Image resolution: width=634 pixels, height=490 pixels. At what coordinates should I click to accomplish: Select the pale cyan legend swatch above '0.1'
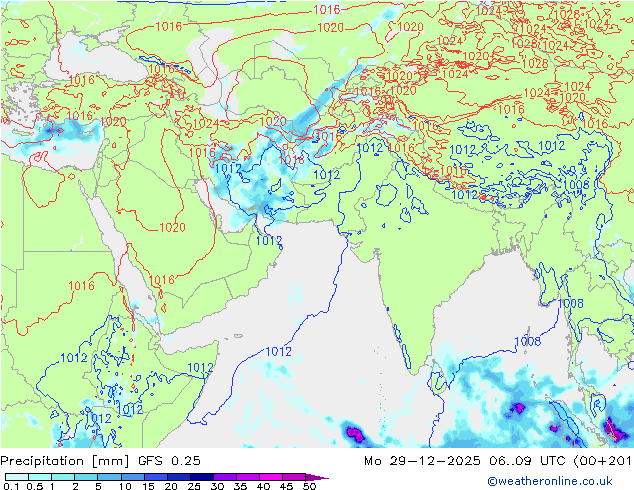click(17, 477)
